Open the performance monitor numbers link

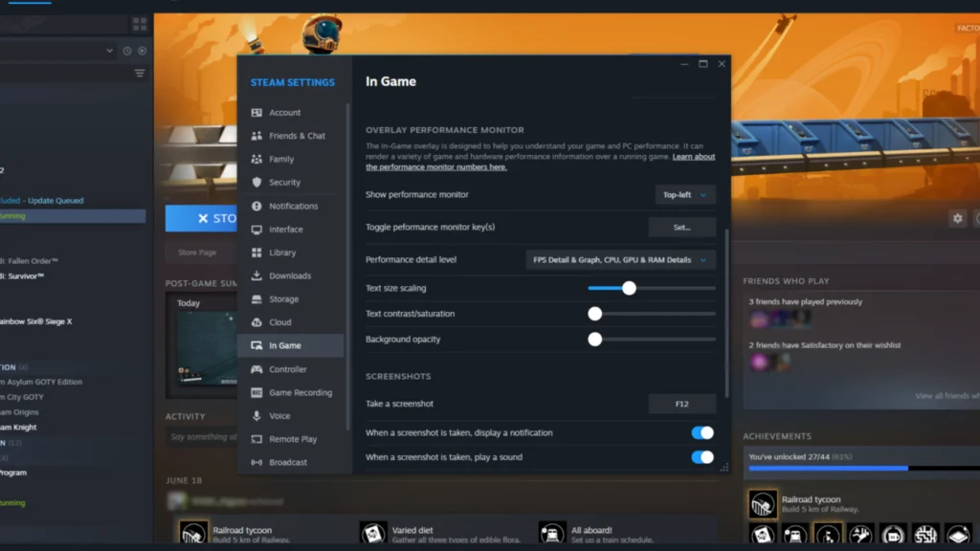[x=436, y=167]
